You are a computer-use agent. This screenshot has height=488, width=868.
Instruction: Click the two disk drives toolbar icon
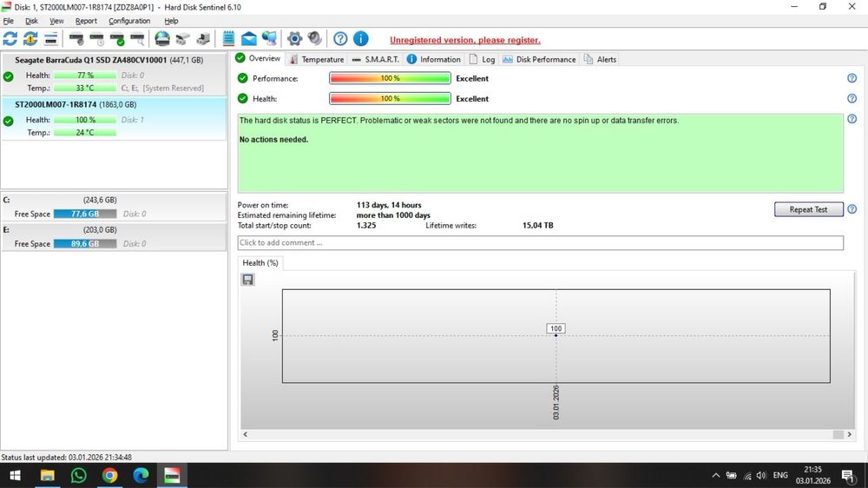[x=182, y=39]
